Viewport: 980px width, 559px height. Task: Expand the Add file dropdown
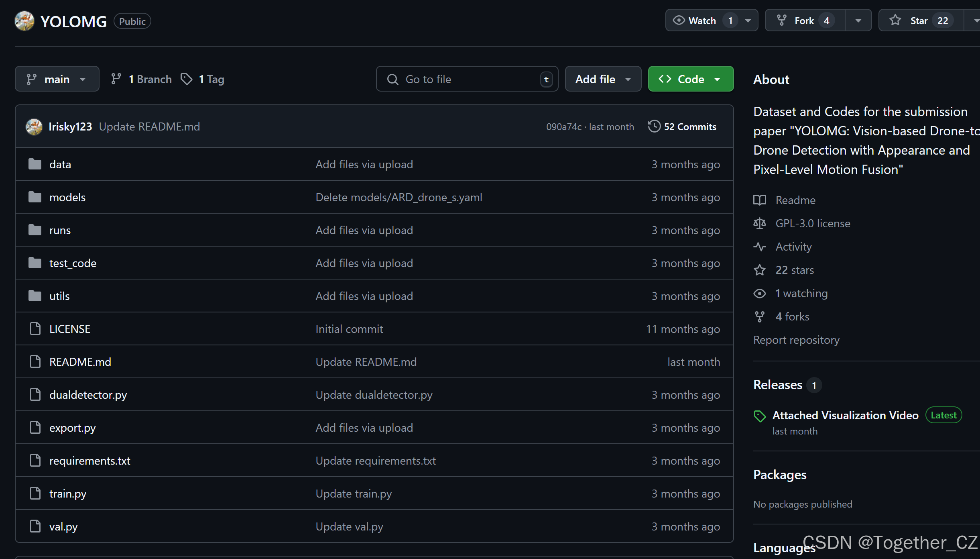(x=603, y=79)
